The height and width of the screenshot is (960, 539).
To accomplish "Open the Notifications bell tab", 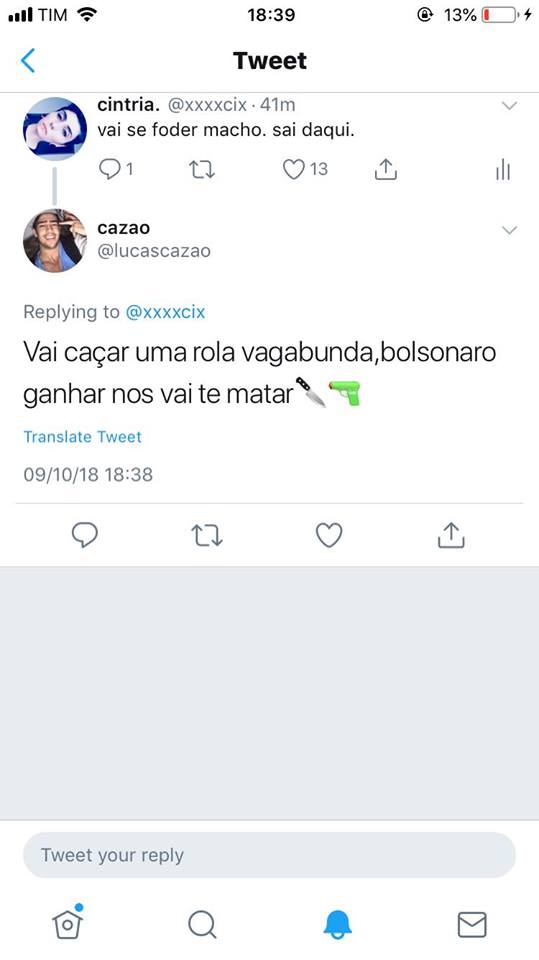I will [337, 924].
